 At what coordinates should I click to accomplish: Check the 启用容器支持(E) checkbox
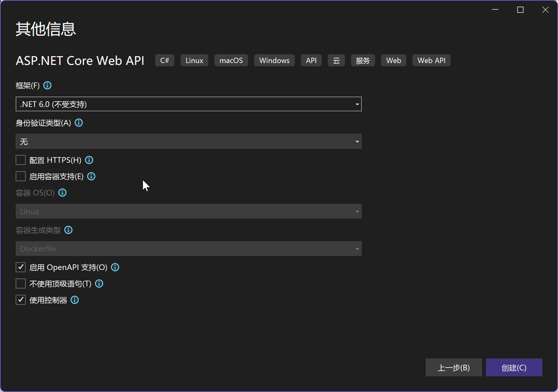21,176
